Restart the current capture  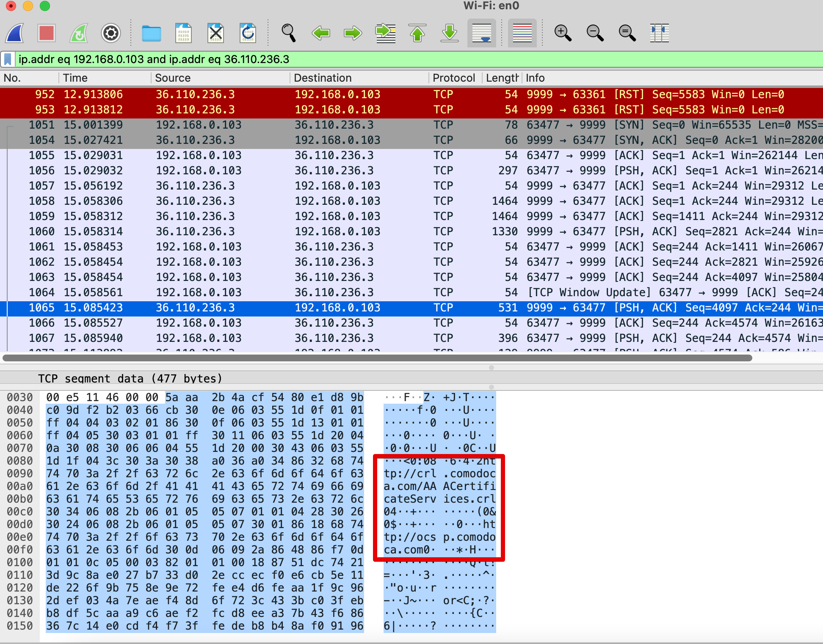tap(79, 33)
